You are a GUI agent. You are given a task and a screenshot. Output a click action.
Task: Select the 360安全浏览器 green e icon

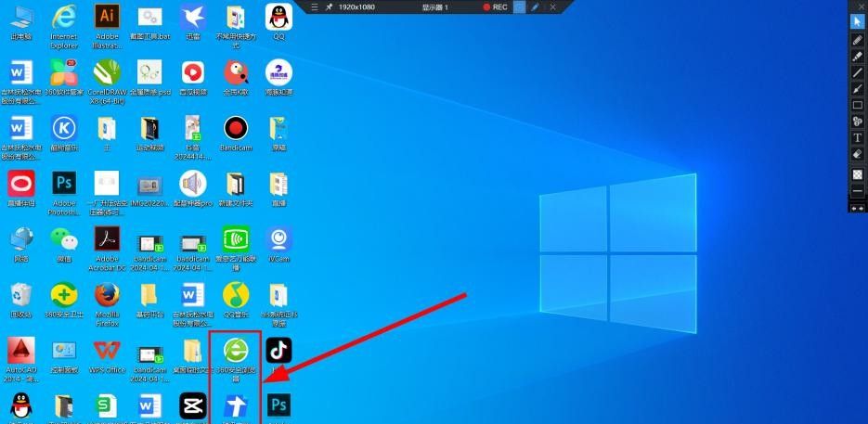pyautogui.click(x=237, y=359)
